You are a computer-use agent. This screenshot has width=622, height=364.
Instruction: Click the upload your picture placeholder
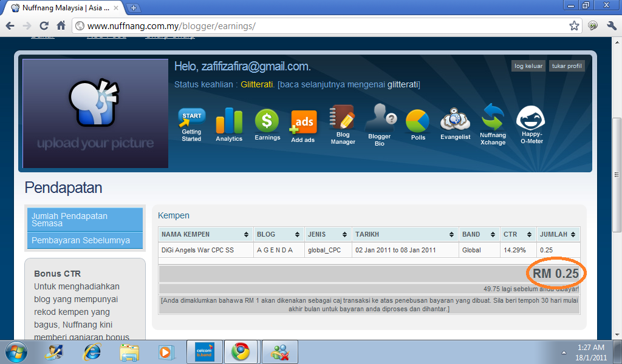point(95,113)
